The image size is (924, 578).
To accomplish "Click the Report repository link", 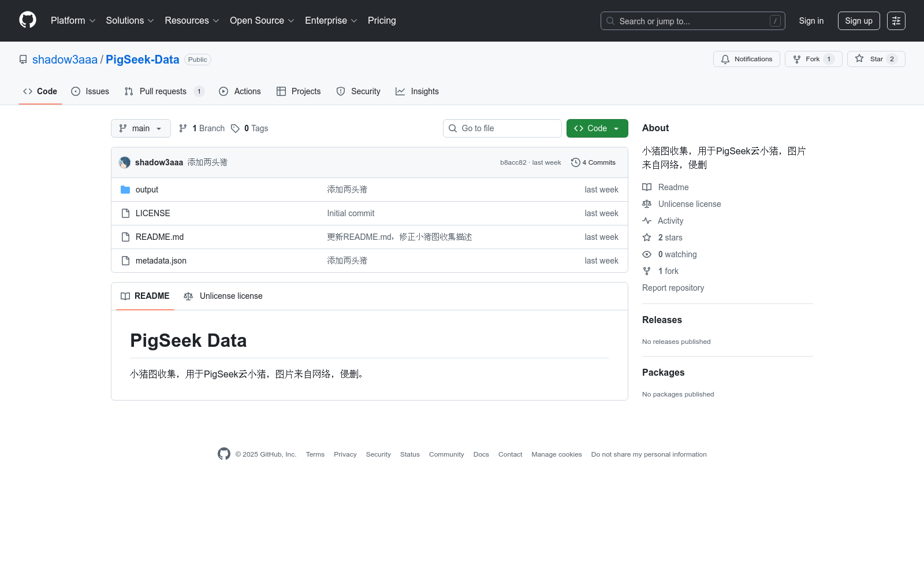I will [673, 288].
